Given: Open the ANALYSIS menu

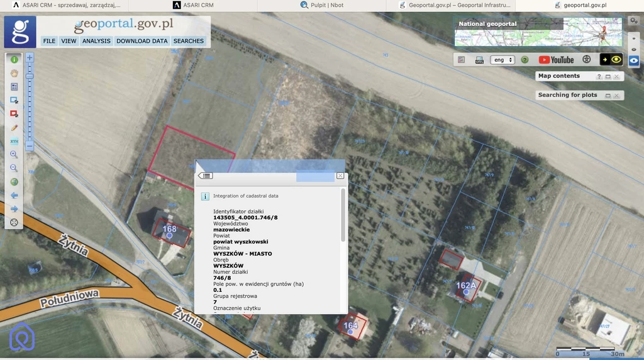Looking at the screenshot, I should (96, 41).
